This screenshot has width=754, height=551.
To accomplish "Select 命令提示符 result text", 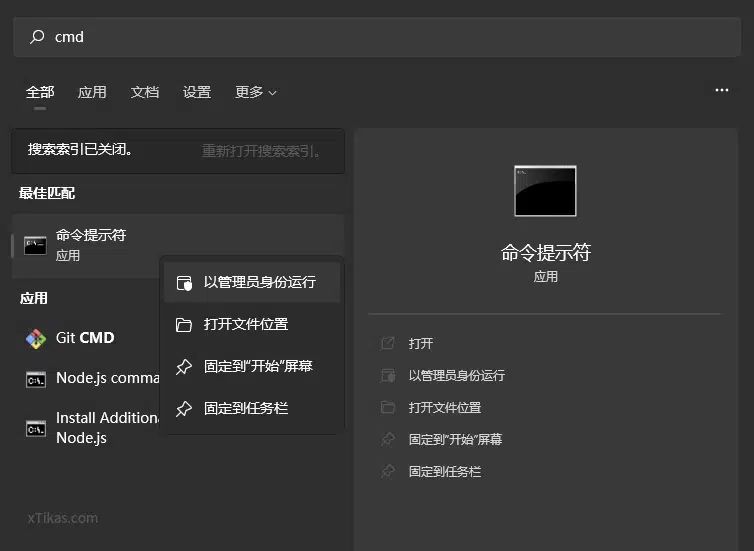I will [x=91, y=235].
